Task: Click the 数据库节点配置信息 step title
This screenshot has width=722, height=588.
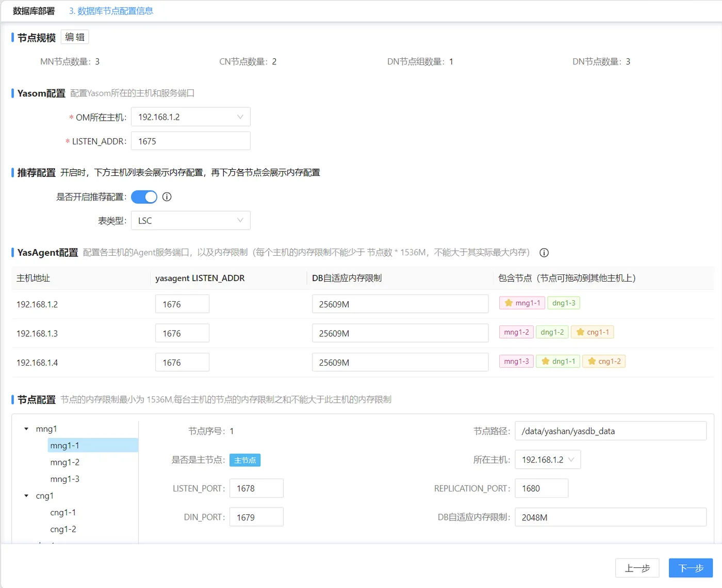Action: pyautogui.click(x=111, y=11)
